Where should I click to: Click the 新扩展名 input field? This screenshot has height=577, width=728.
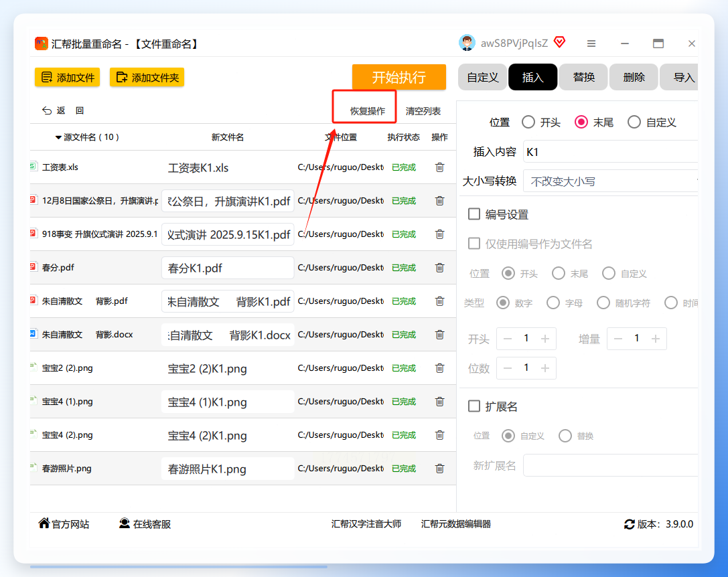[611, 465]
